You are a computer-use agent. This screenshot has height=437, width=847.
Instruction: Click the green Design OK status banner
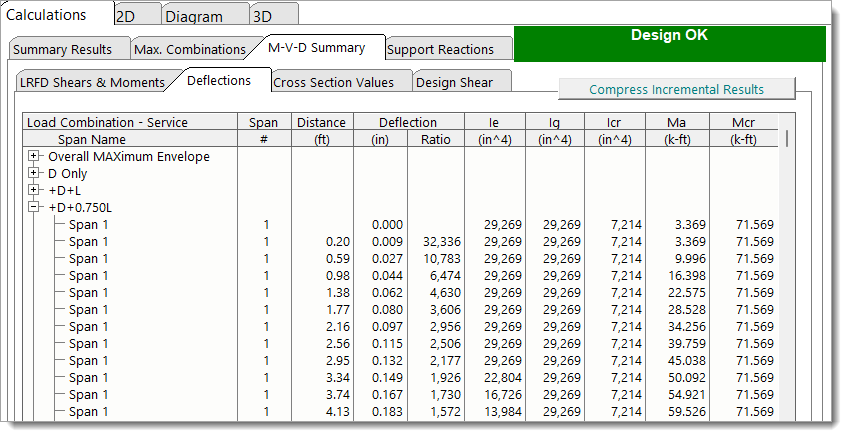point(669,44)
